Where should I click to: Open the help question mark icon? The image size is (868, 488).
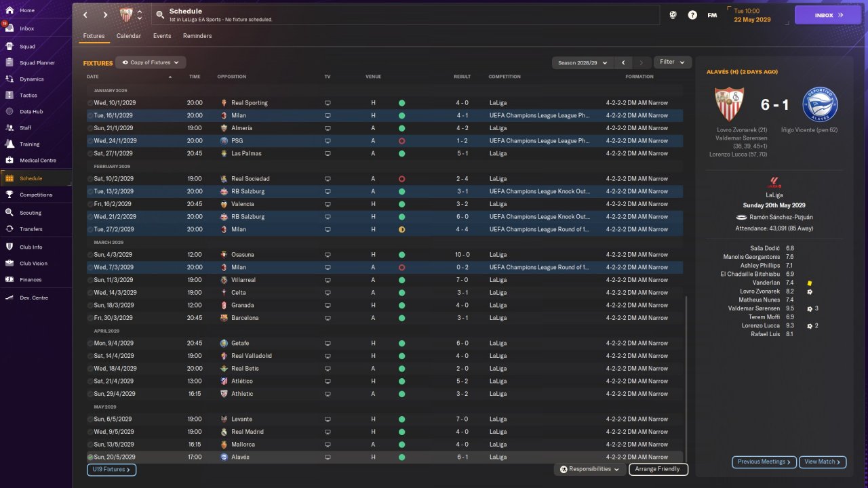click(x=692, y=15)
